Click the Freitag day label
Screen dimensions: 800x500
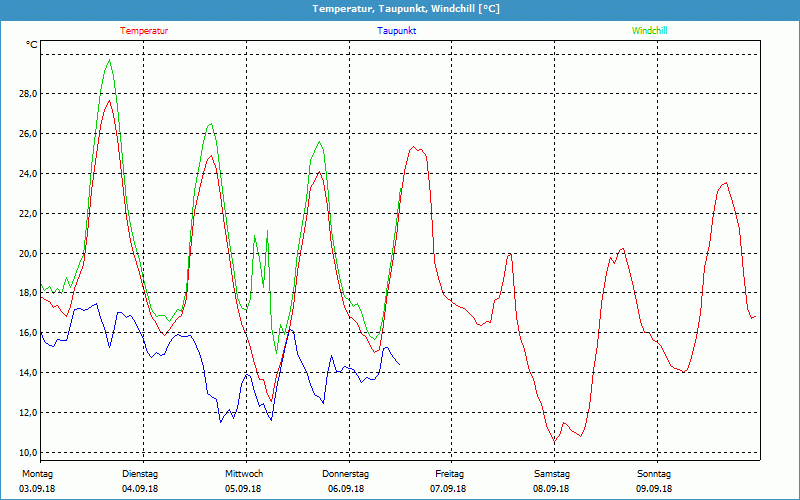click(449, 474)
